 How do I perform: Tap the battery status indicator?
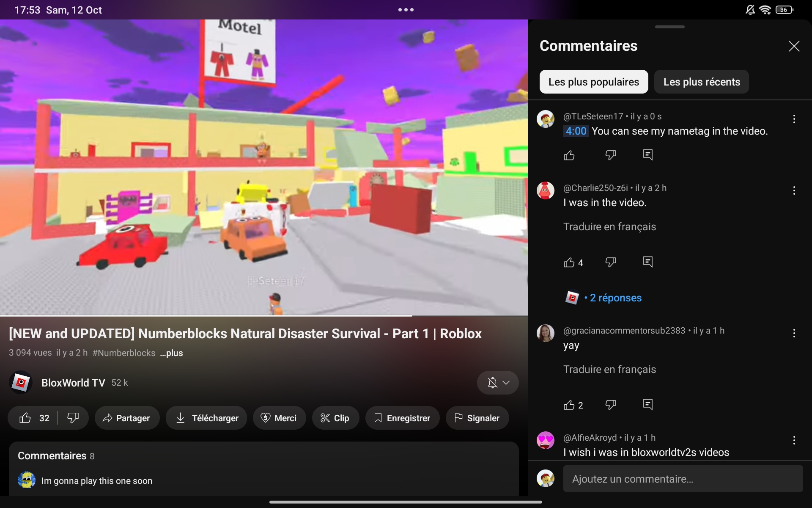tap(785, 10)
